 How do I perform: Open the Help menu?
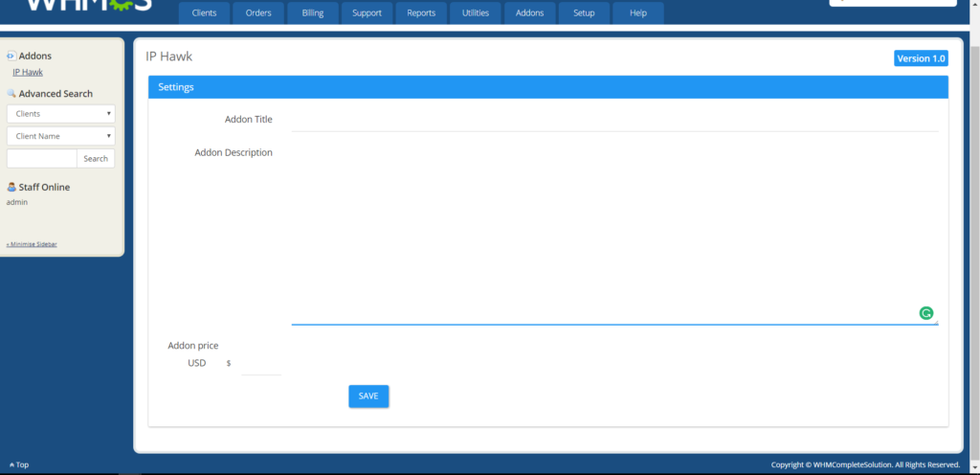point(638,13)
